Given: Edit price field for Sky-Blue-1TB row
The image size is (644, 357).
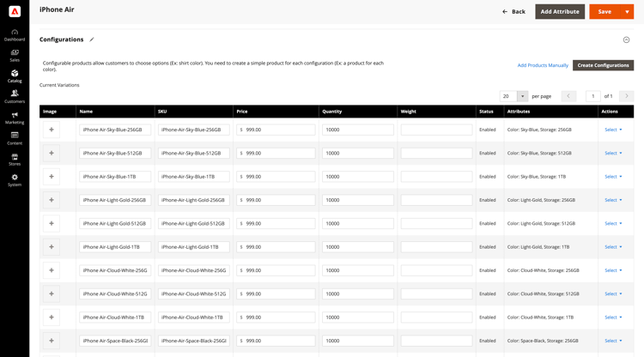Looking at the screenshot, I should pos(276,177).
